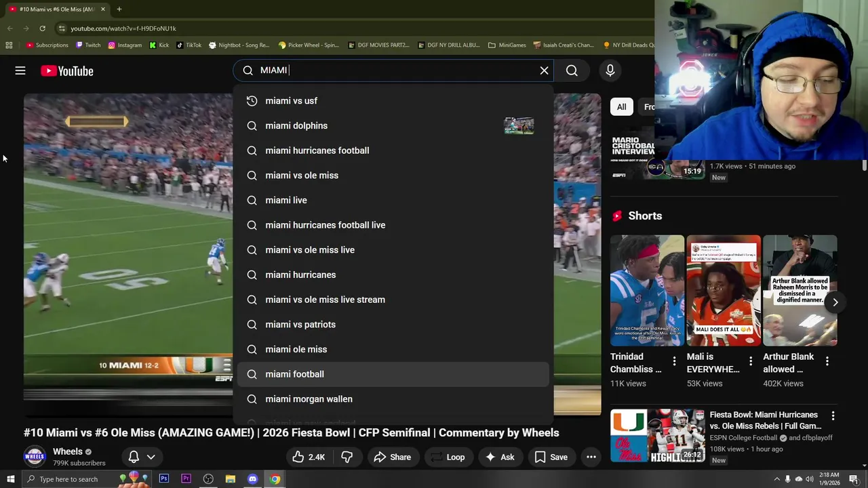868x488 pixels.
Task: Click the browser address bar URL
Action: 123,28
